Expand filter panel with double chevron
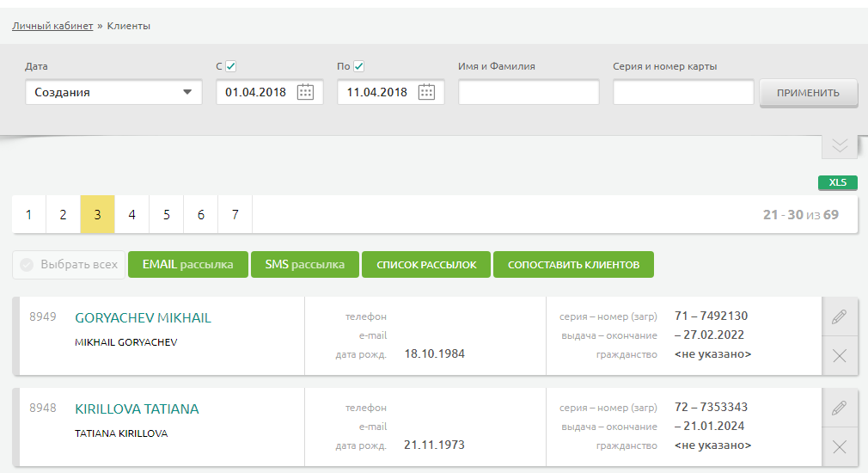This screenshot has width=868, height=473. coord(840,145)
